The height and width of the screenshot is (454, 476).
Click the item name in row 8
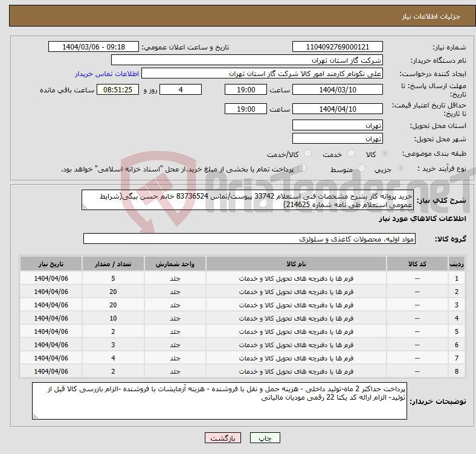pos(296,371)
